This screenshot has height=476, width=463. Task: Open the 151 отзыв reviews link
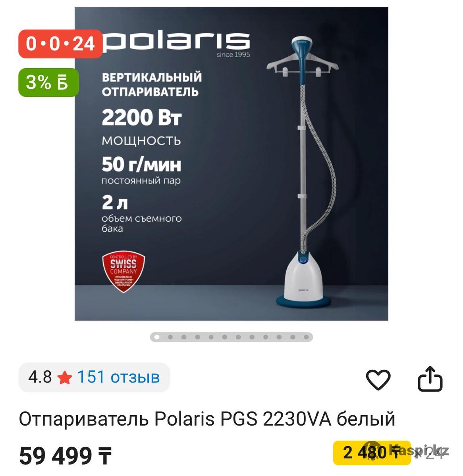click(118, 377)
